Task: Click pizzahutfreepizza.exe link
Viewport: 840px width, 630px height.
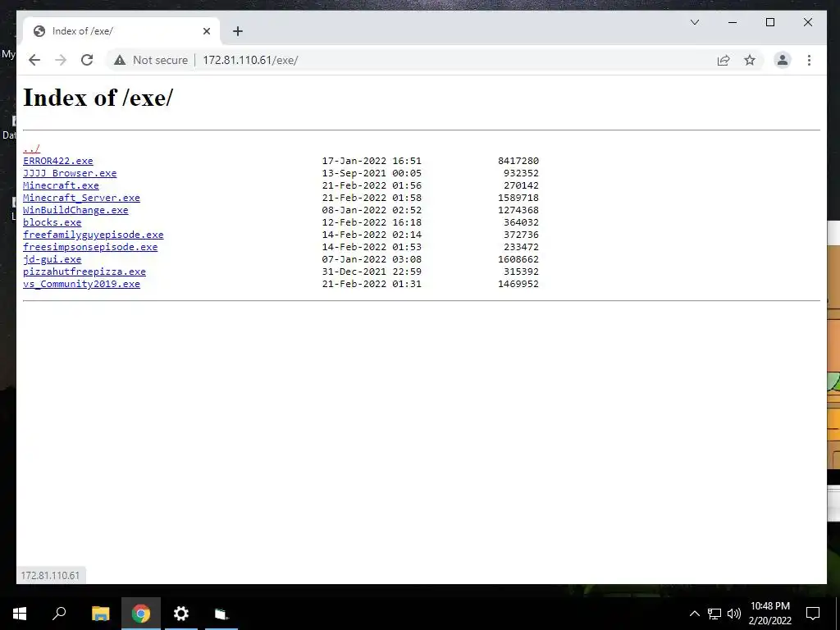Action: coord(84,272)
